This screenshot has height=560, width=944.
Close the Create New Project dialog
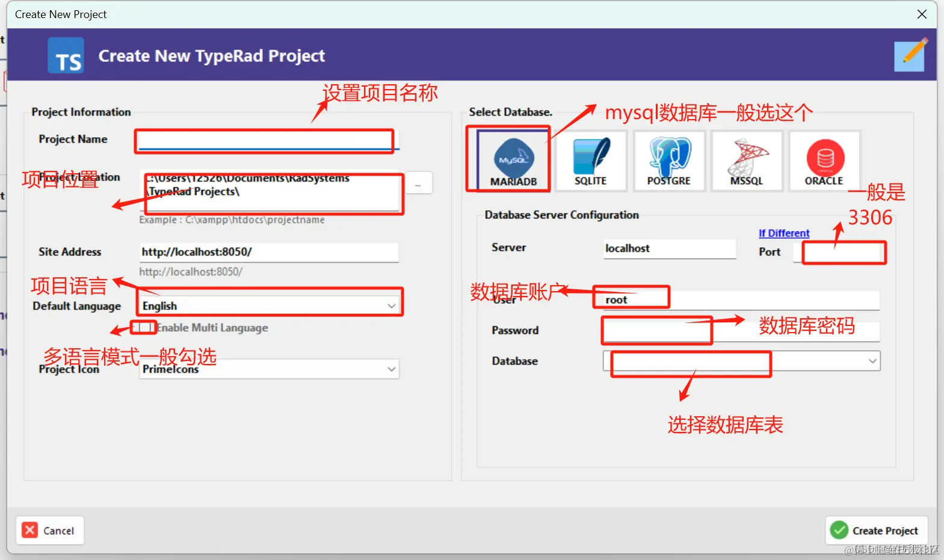(922, 14)
